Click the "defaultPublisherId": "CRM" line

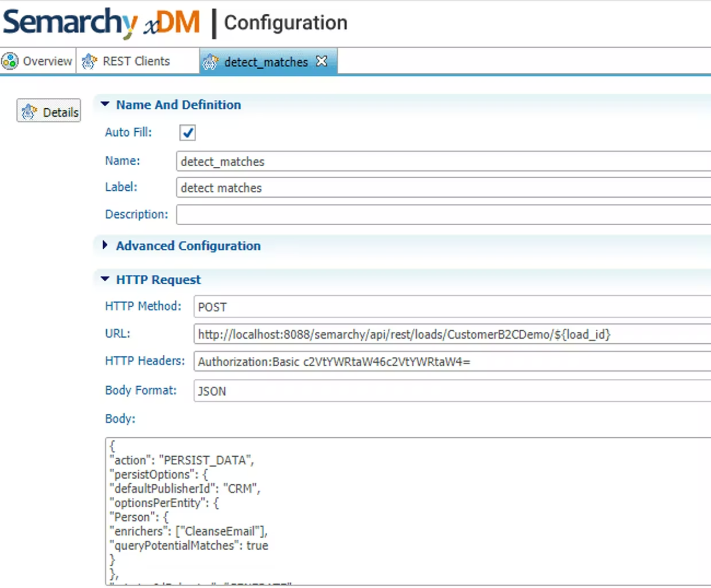tap(185, 489)
